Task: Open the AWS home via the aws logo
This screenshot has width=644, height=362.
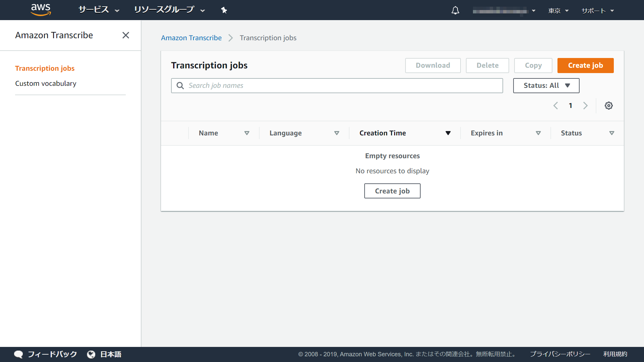Action: click(40, 10)
